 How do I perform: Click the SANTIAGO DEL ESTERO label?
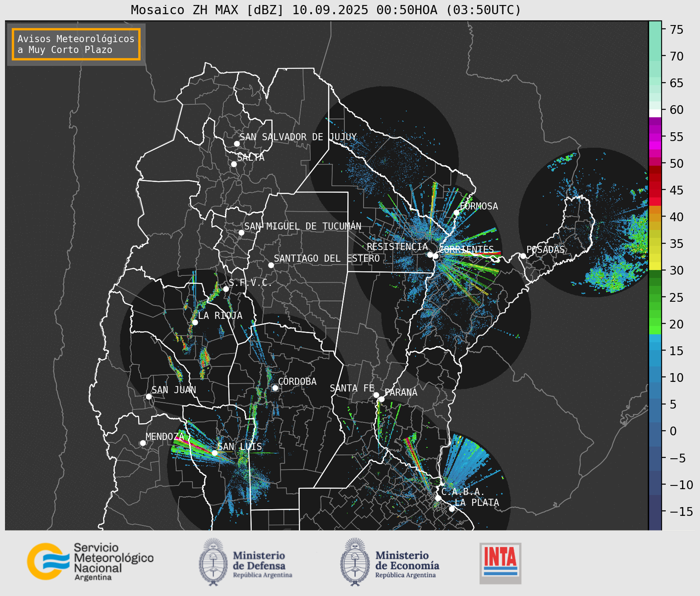pos(327,258)
